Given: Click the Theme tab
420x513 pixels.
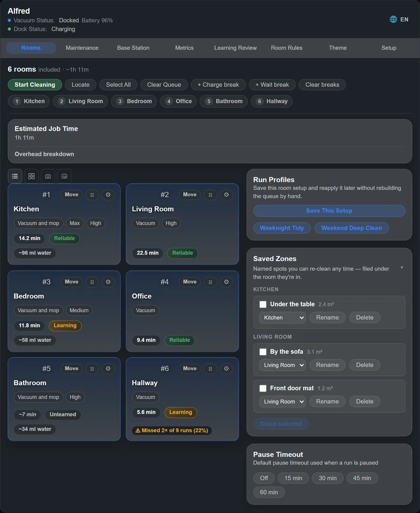Looking at the screenshot, I should click(338, 48).
